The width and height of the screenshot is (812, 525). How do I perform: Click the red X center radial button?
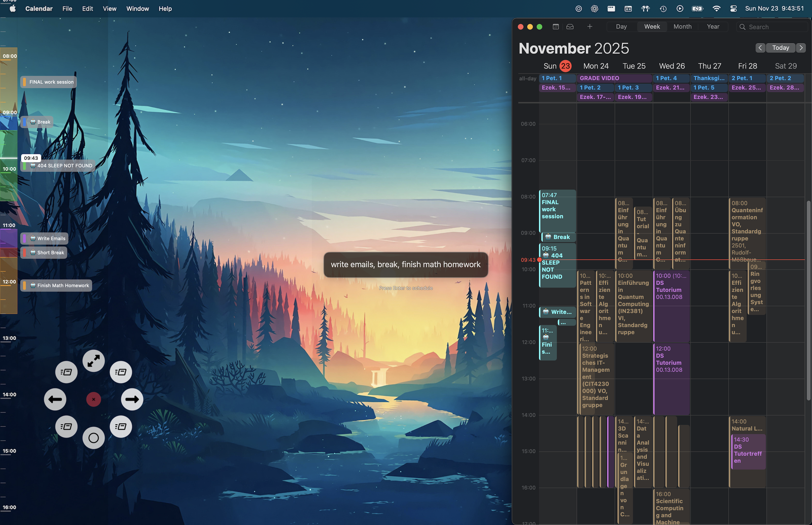(x=94, y=399)
